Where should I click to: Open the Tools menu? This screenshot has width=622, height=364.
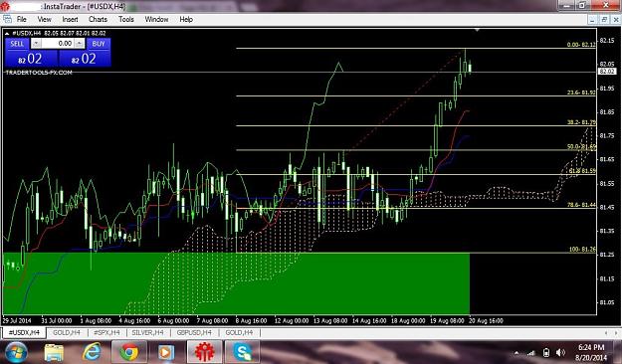[x=126, y=19]
